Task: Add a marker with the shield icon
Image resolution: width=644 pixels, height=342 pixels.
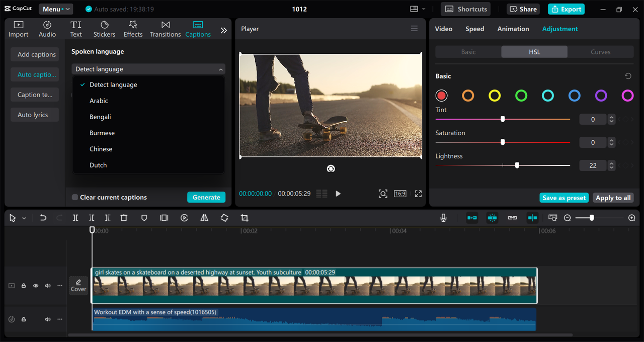Action: [x=144, y=218]
